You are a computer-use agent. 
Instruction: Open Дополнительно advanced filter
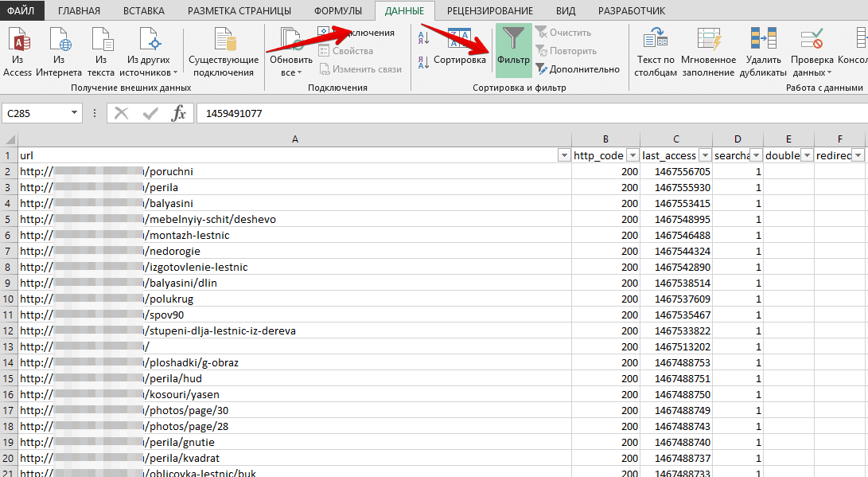pyautogui.click(x=578, y=69)
